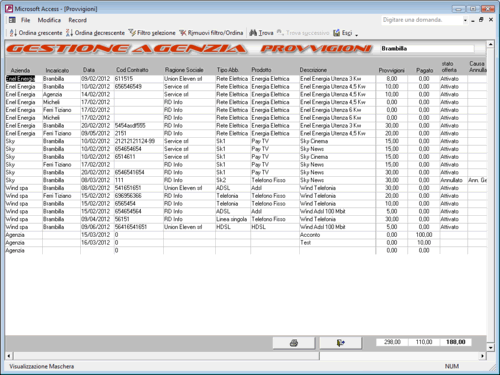The width and height of the screenshot is (500, 375).
Task: Click the Test description cell
Action: click(x=337, y=242)
